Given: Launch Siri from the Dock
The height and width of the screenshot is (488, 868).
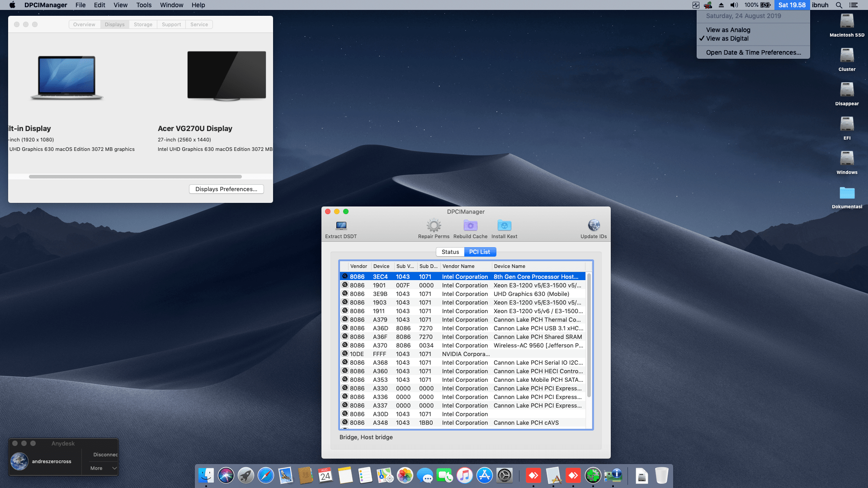Looking at the screenshot, I should [226, 475].
